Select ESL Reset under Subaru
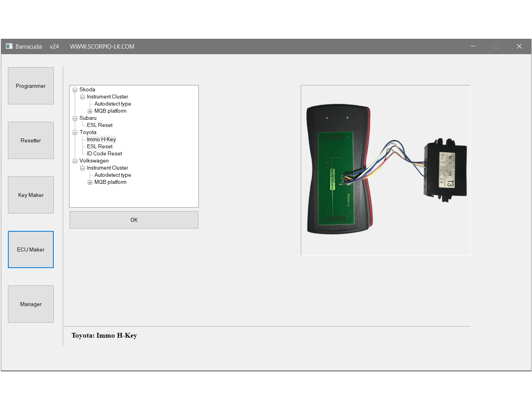Screen dimensions: 532x410 [100, 125]
